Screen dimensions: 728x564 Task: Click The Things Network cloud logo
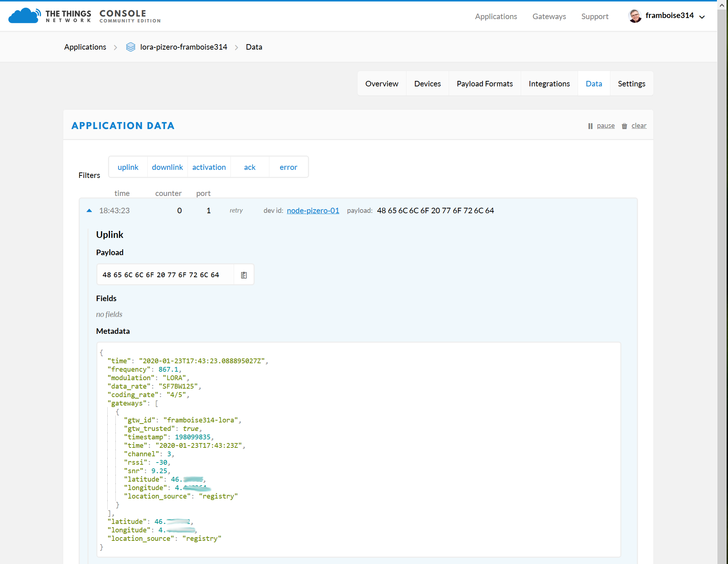[x=25, y=16]
